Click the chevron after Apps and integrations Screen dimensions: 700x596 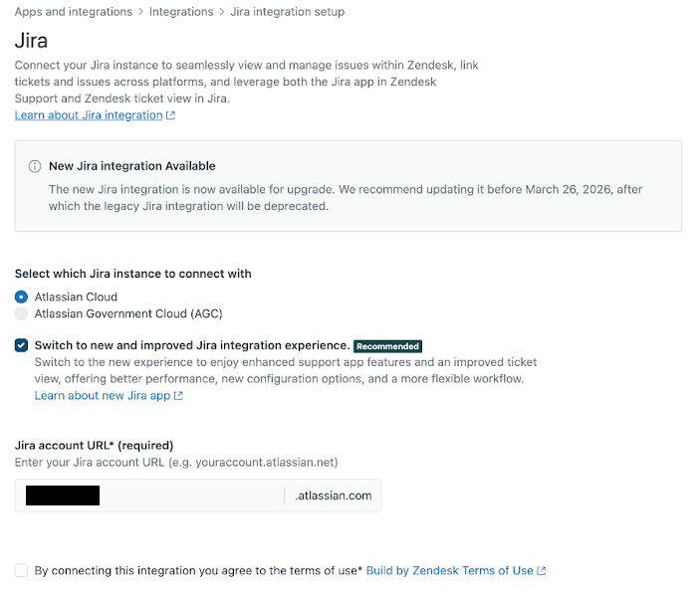[140, 12]
